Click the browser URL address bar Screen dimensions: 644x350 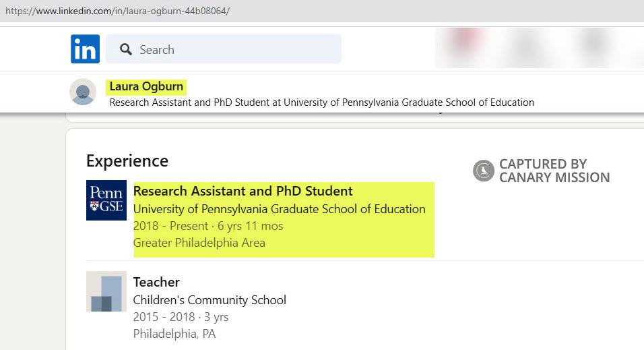pos(322,11)
